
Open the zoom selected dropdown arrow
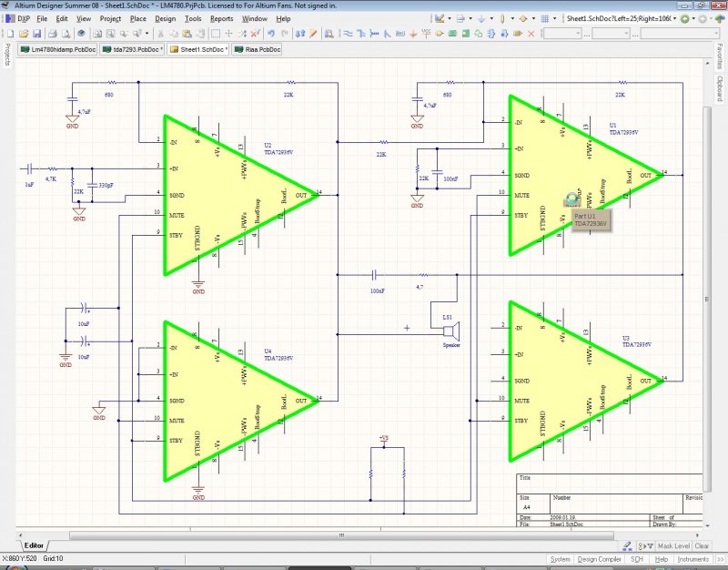coord(147,34)
